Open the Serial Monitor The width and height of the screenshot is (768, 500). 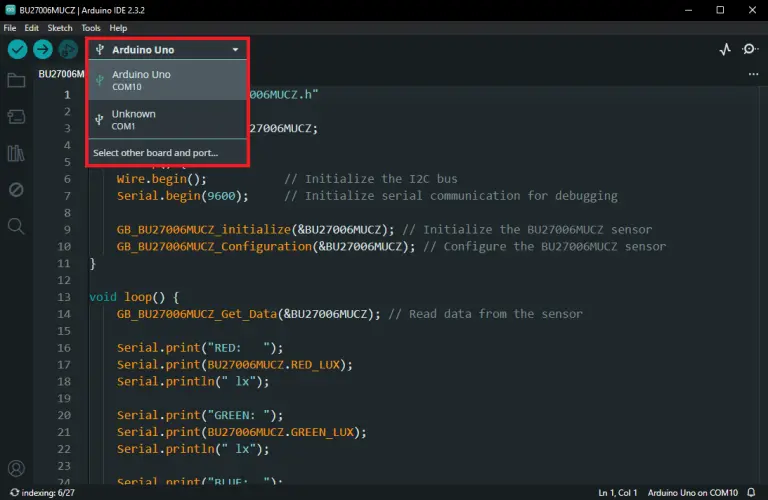[x=750, y=49]
